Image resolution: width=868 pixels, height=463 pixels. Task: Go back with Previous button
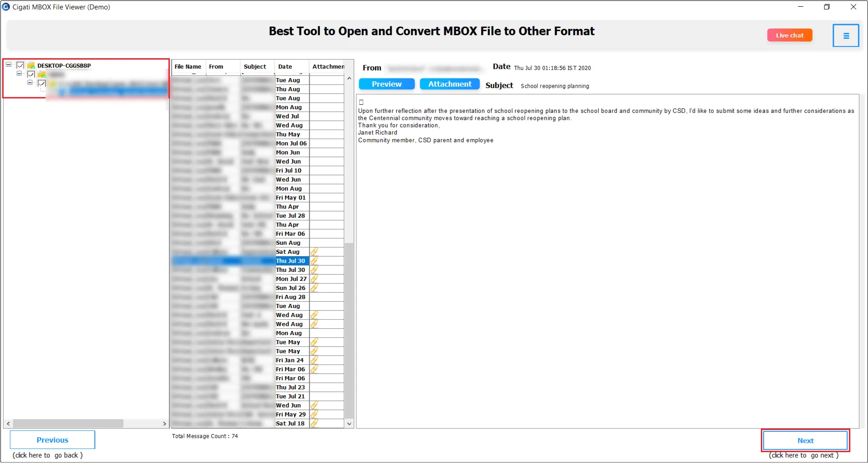(x=52, y=440)
